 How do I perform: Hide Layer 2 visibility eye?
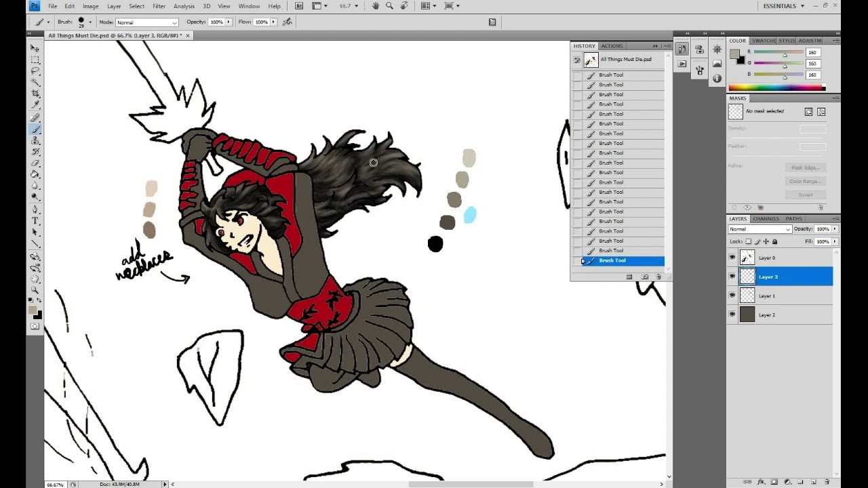pos(732,314)
